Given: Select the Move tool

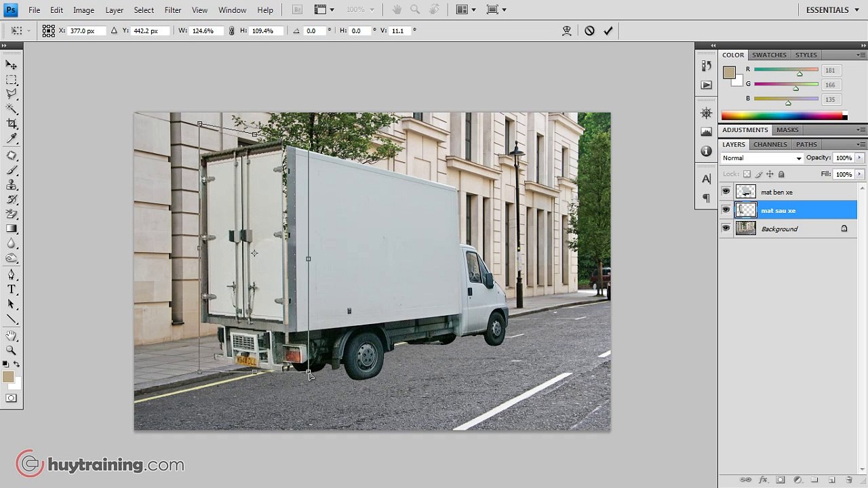Looking at the screenshot, I should tap(12, 65).
